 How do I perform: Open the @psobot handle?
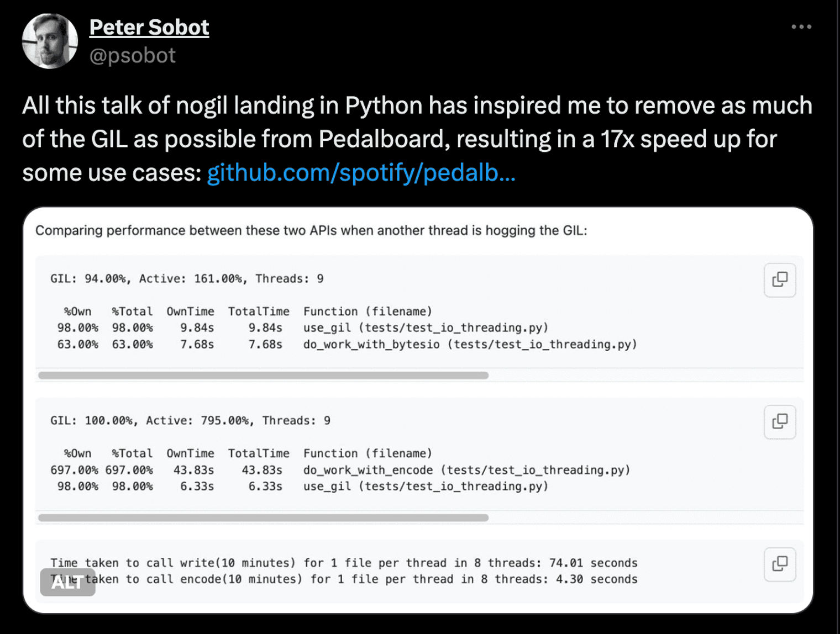click(x=133, y=55)
